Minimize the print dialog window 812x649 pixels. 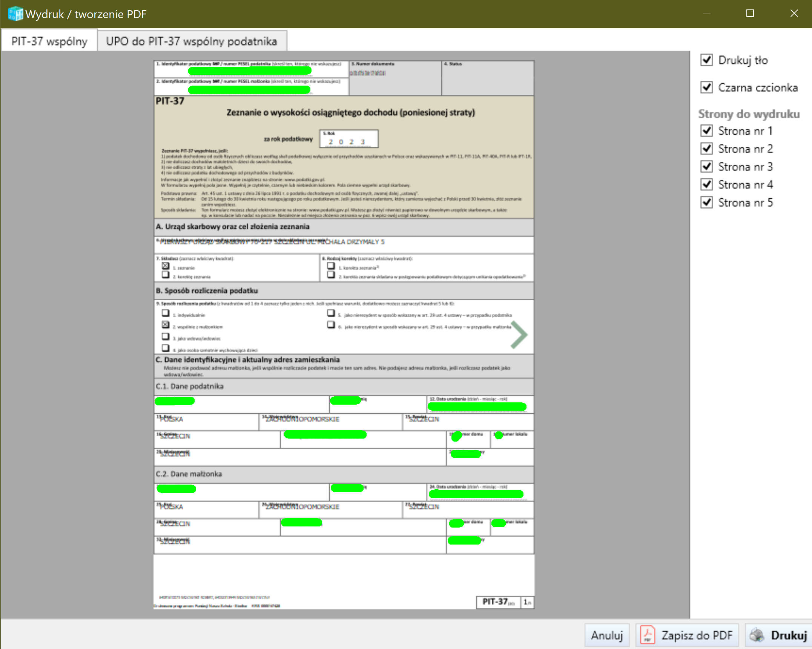pos(706,14)
